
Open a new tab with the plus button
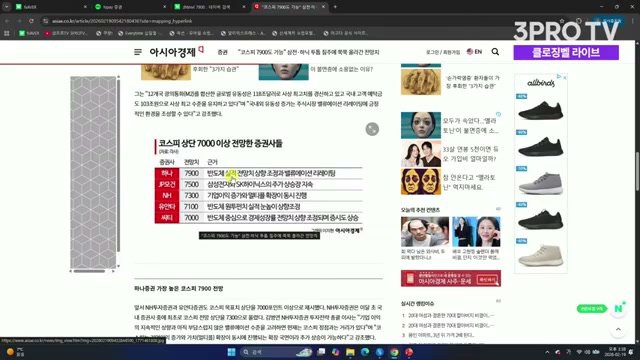[x=335, y=7]
